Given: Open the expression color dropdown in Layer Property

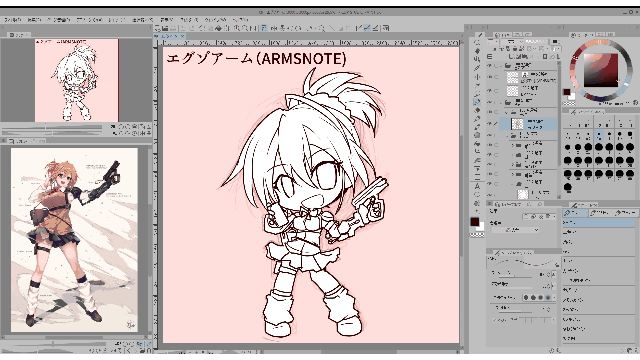Looking at the screenshot, I should click(516, 230).
